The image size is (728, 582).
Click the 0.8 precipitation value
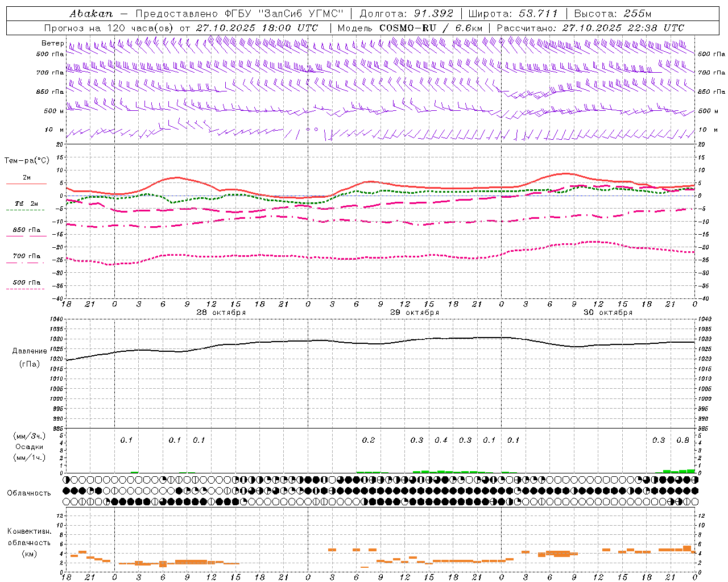[x=682, y=440]
